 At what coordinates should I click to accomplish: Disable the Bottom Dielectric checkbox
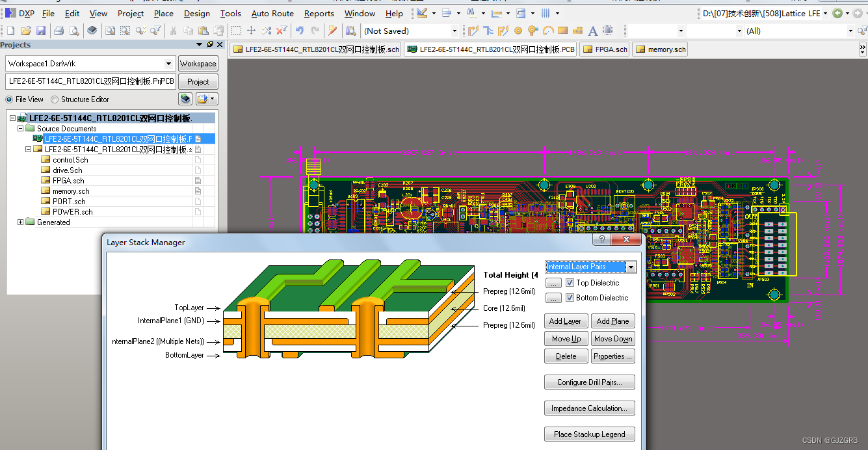coord(570,297)
